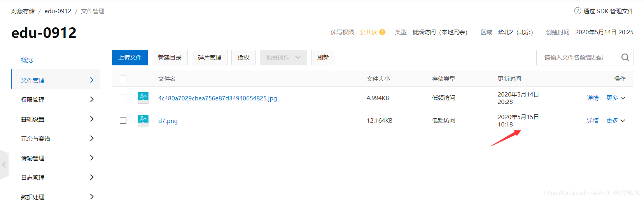Open 详情 for the d7.png row
The height and width of the screenshot is (200, 644).
coord(593,121)
